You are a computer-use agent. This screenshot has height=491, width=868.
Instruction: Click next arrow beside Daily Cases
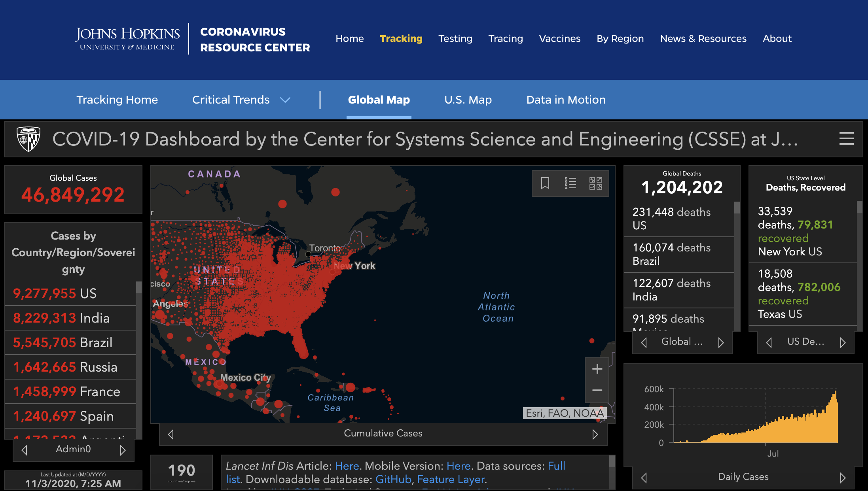(843, 478)
